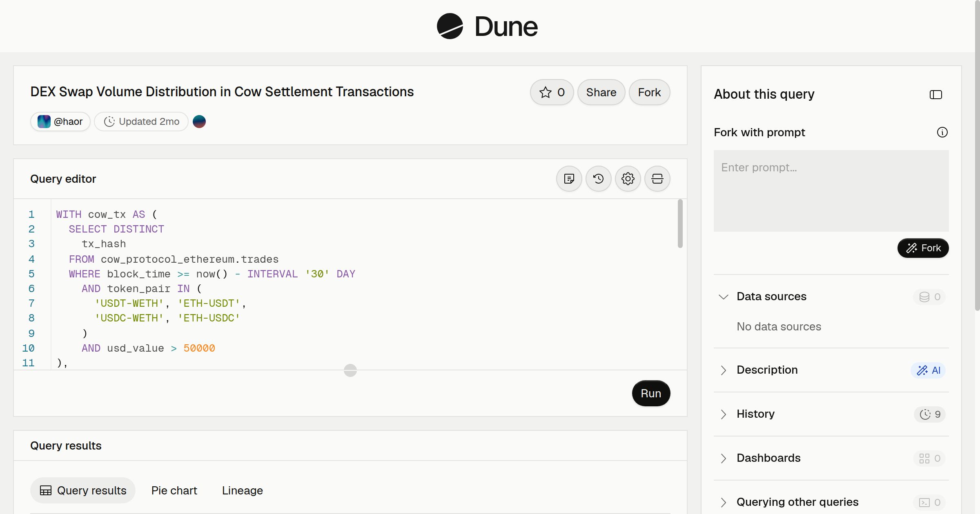Click the Fork with prompt info icon
This screenshot has height=514, width=980.
coord(942,132)
